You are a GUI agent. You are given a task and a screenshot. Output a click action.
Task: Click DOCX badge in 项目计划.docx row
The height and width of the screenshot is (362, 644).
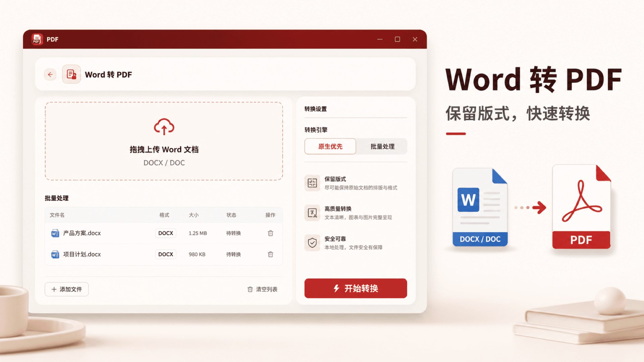click(166, 254)
